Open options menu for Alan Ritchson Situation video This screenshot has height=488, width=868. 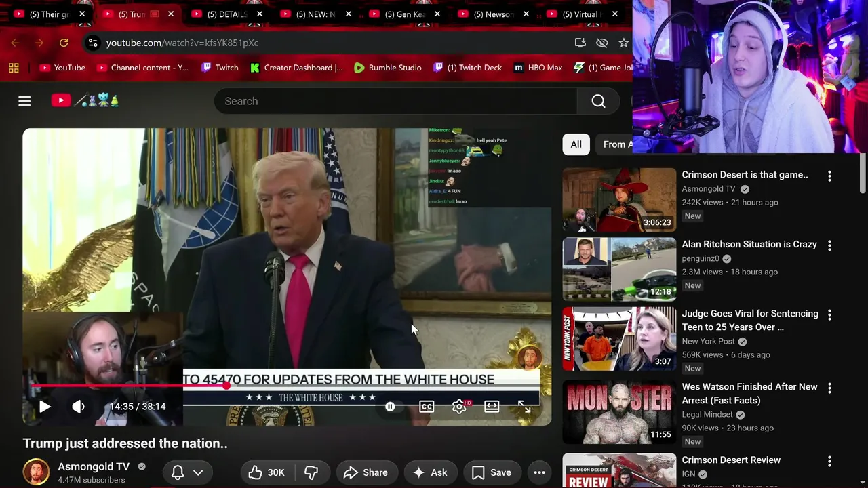[x=829, y=245]
